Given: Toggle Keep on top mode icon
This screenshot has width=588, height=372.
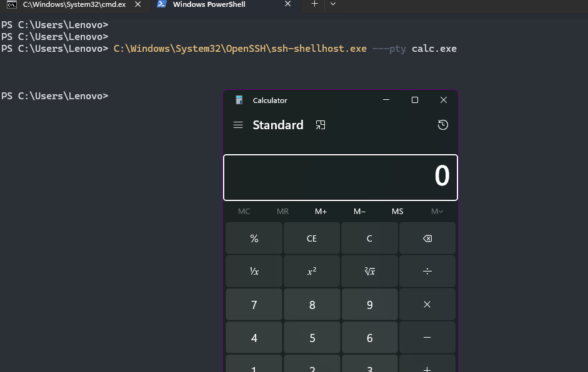Looking at the screenshot, I should pyautogui.click(x=321, y=125).
